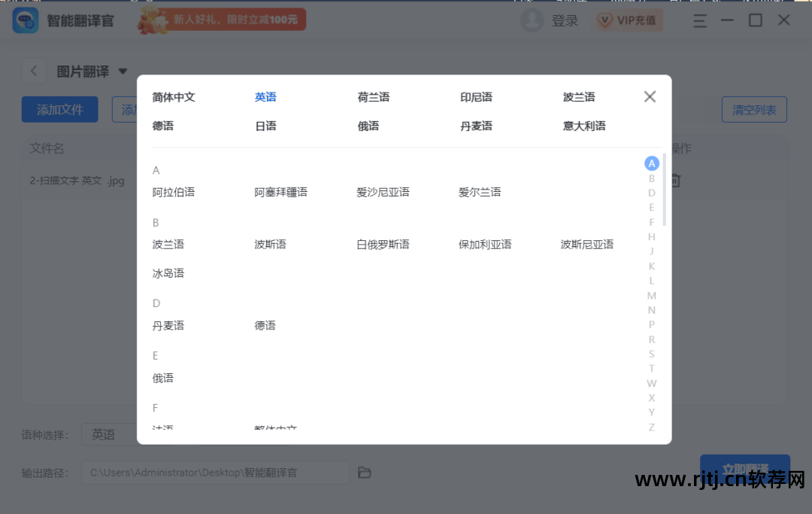Viewport: 812px width, 514px height.
Task: Jump to letter A in alphabet index
Action: [x=651, y=164]
